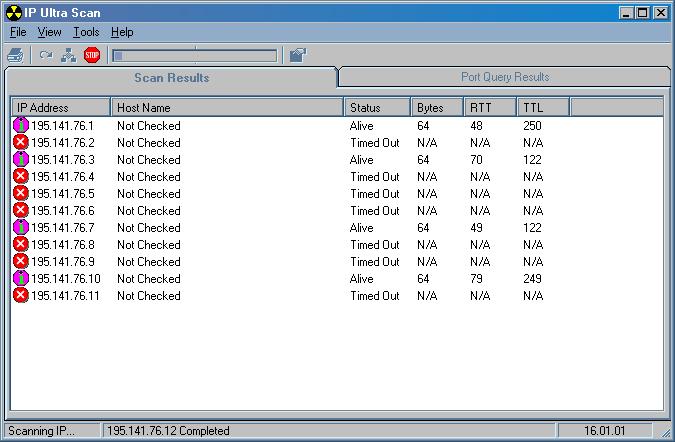This screenshot has height=442, width=675.
Task: Click the network scan toolbar icon
Action: coord(68,56)
